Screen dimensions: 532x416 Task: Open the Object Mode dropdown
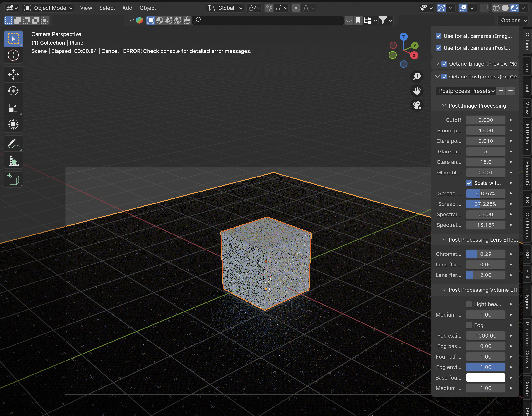pos(48,8)
